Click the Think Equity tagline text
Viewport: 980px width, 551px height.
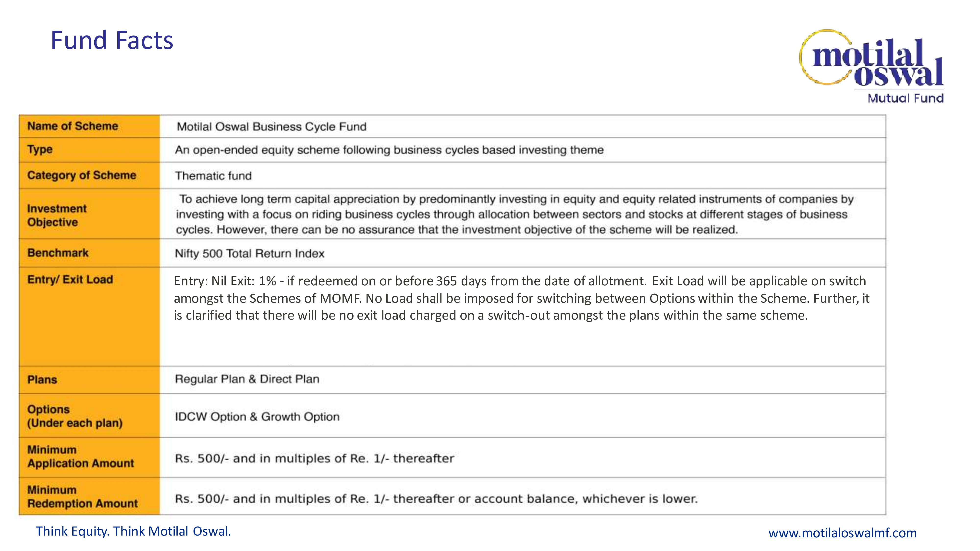tap(133, 531)
